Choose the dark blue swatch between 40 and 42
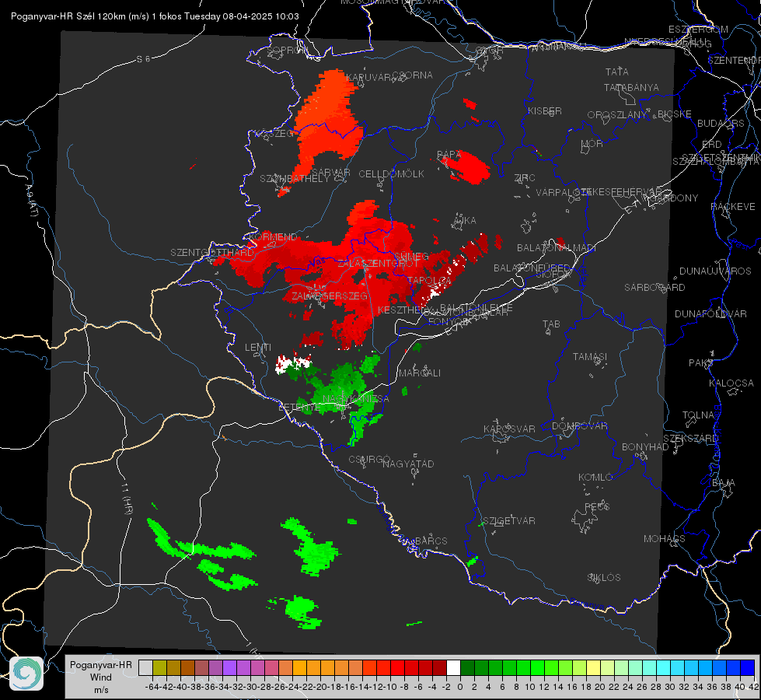 click(x=748, y=667)
